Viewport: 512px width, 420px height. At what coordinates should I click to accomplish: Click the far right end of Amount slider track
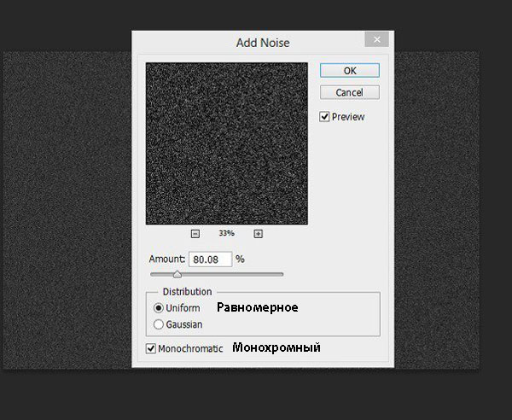coord(282,274)
